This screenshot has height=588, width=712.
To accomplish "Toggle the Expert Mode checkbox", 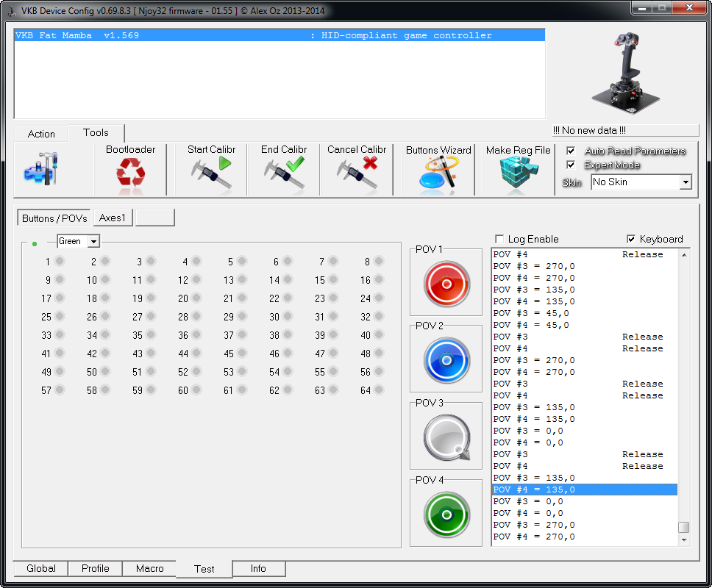I will 572,165.
